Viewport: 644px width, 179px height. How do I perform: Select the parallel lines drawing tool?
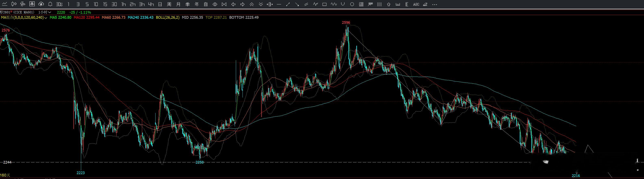point(306,4)
